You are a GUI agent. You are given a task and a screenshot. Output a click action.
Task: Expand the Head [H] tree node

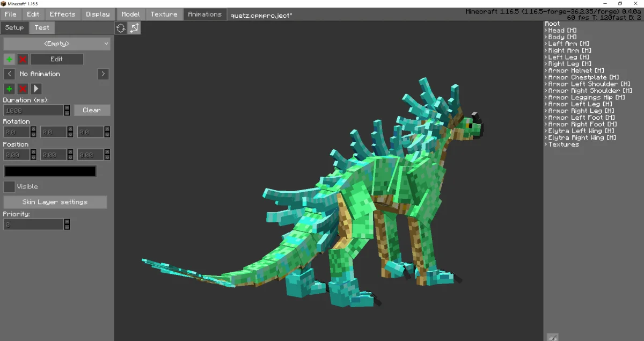(546, 31)
